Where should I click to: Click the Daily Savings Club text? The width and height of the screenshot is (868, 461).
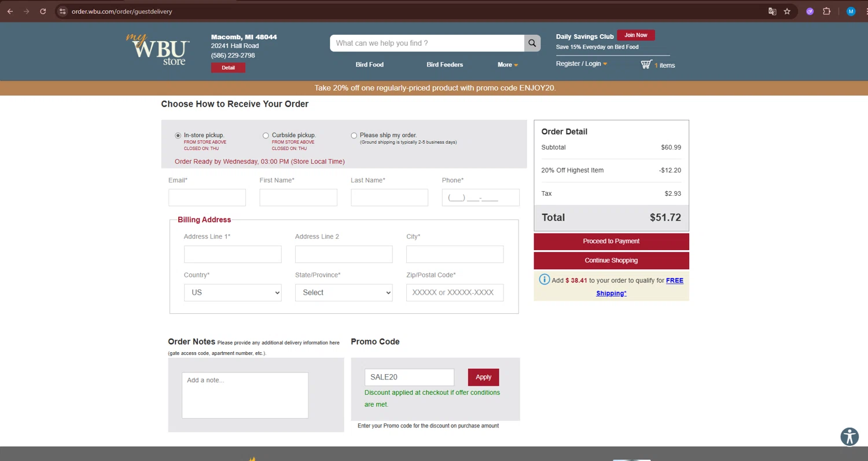[x=585, y=36]
